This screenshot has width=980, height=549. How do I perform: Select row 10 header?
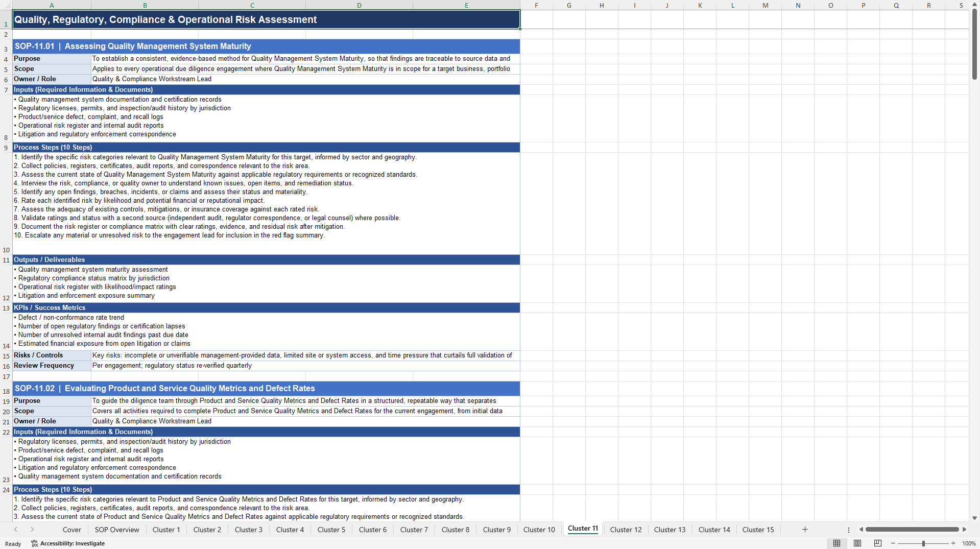[6, 203]
